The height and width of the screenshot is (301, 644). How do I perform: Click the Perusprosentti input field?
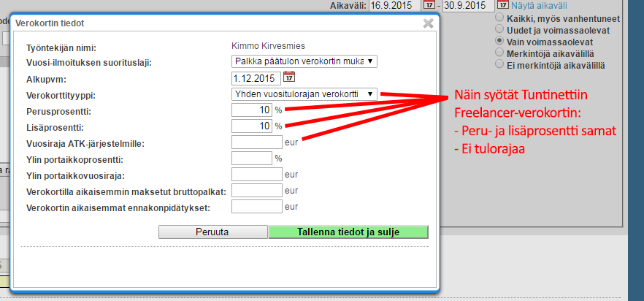(x=251, y=110)
